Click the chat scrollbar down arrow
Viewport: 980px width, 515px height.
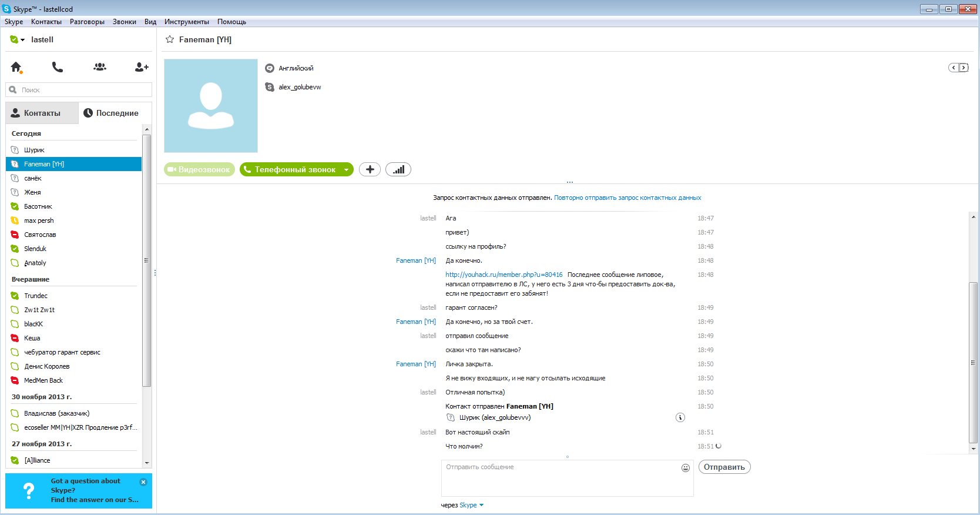coord(974,449)
